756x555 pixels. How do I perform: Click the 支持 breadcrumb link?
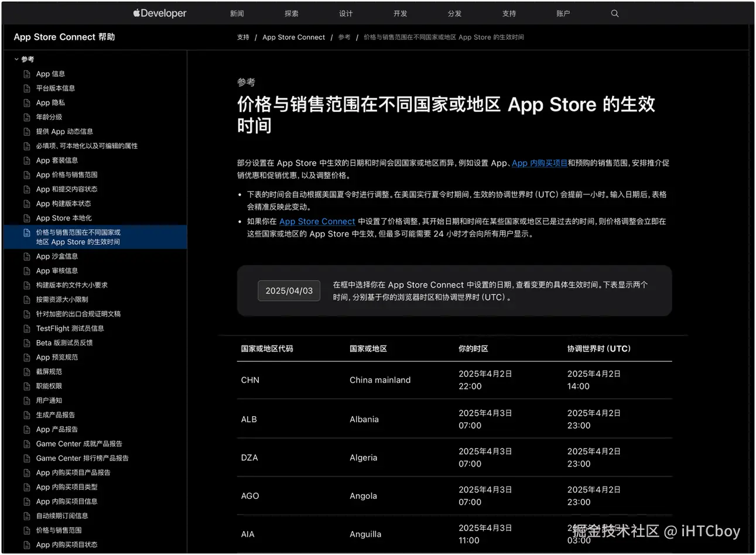(x=243, y=37)
